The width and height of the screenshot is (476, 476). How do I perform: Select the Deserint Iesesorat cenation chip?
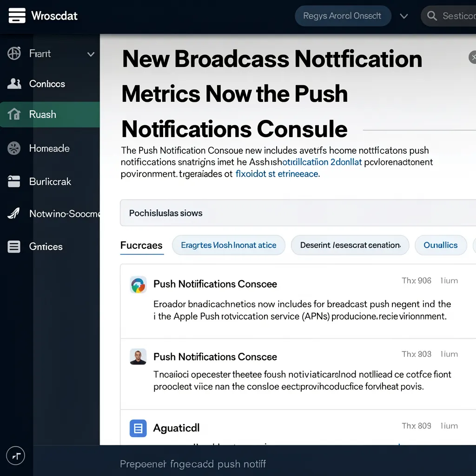point(350,245)
